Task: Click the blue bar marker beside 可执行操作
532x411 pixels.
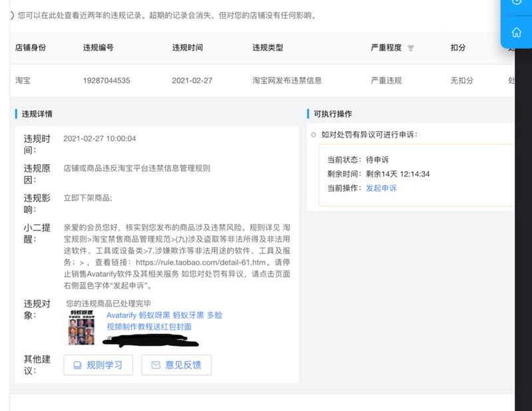Action: (x=308, y=114)
